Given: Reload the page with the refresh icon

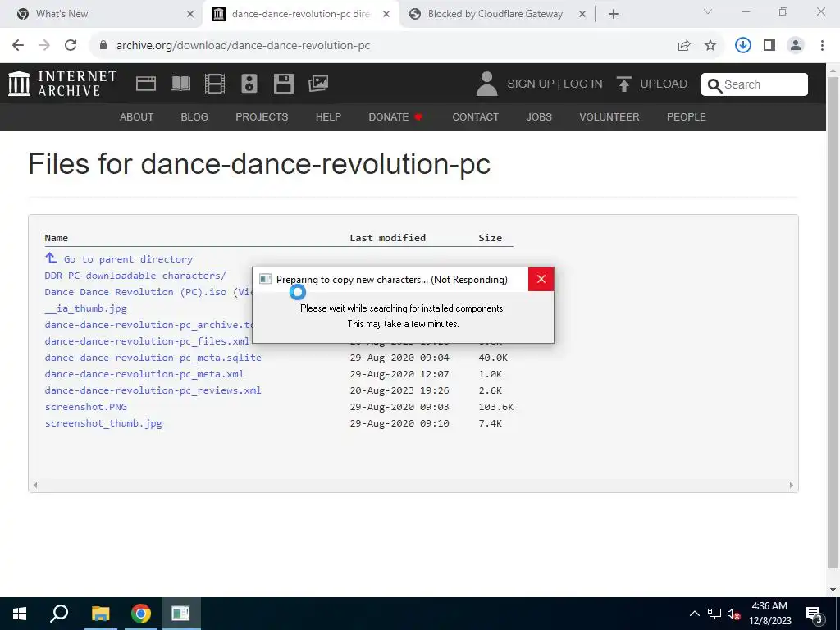Looking at the screenshot, I should 71,46.
